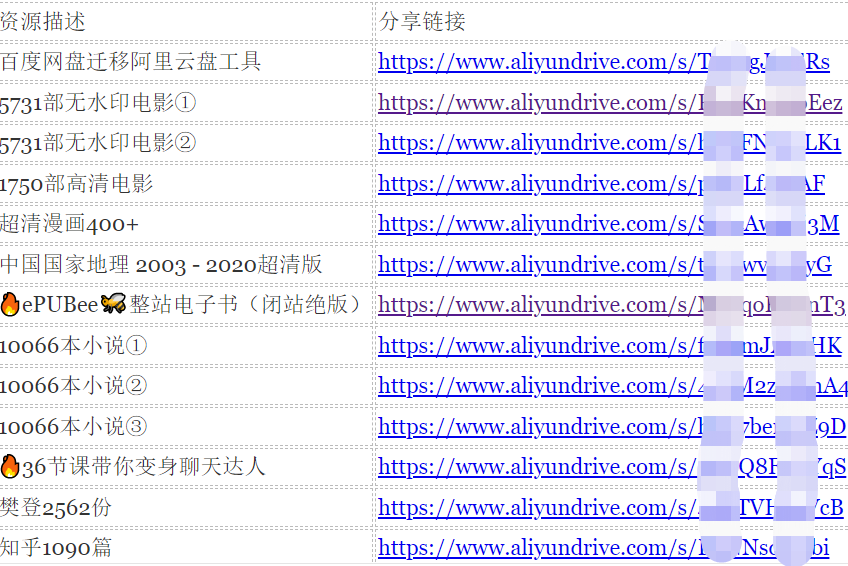Click the fire emoji before 36节课带你变身聊天达人
The image size is (848, 566).
coord(10,467)
